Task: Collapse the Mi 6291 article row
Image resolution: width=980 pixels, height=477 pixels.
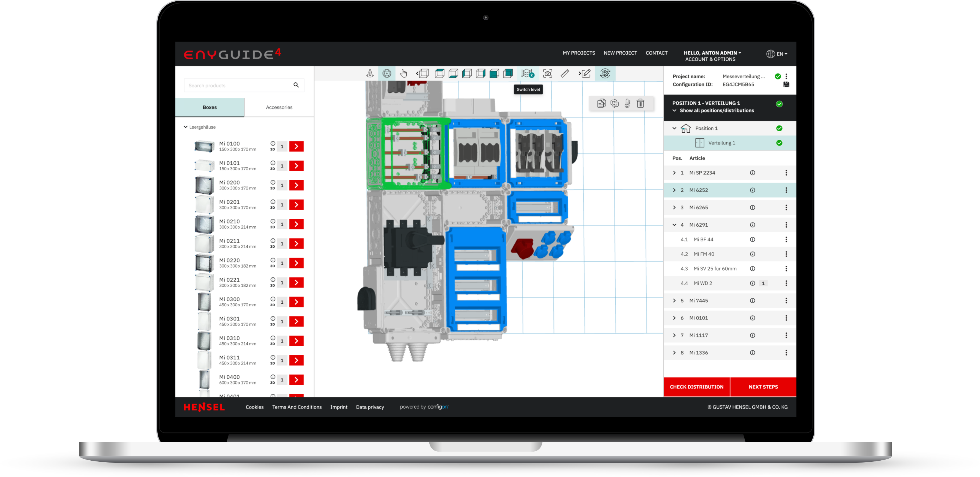Action: (x=674, y=225)
